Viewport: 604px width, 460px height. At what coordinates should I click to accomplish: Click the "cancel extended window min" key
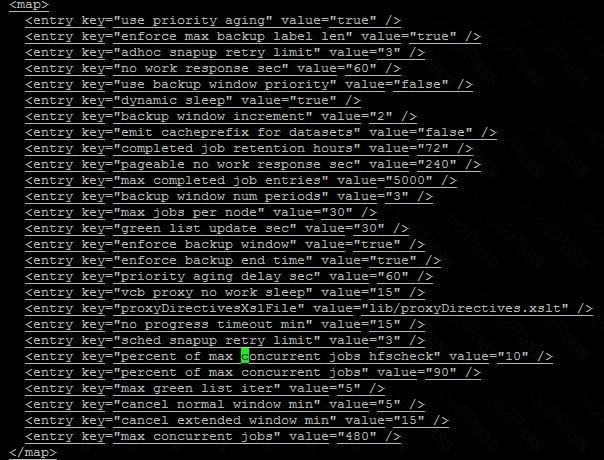tap(225, 420)
